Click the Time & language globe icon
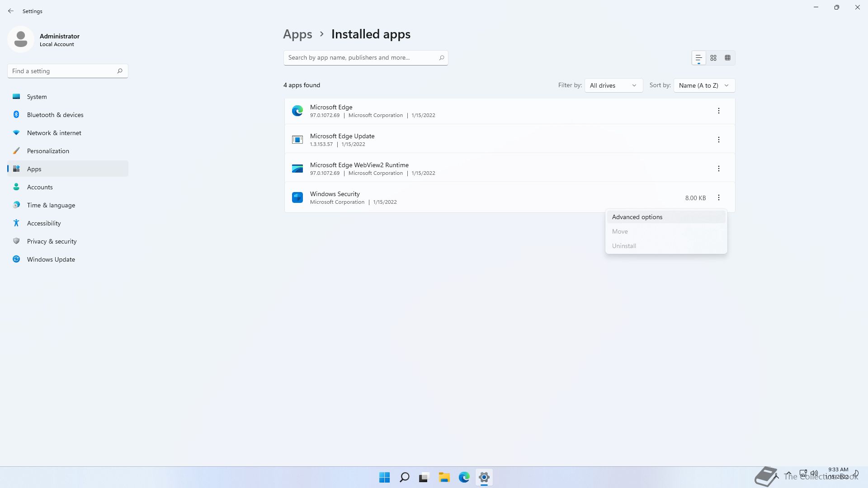 16,205
